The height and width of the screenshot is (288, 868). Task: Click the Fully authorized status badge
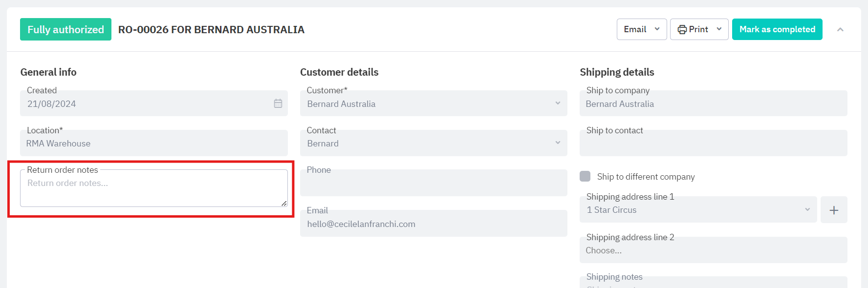(x=65, y=29)
